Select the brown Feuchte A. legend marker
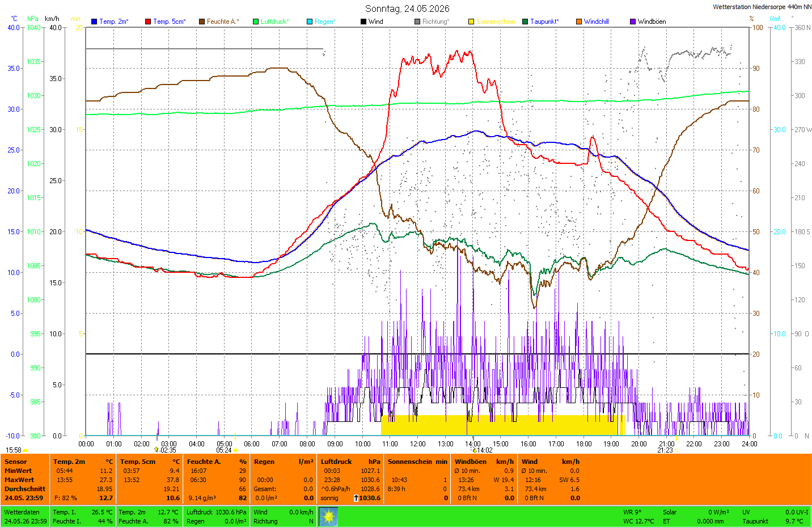Image resolution: width=812 pixels, height=528 pixels. click(202, 22)
